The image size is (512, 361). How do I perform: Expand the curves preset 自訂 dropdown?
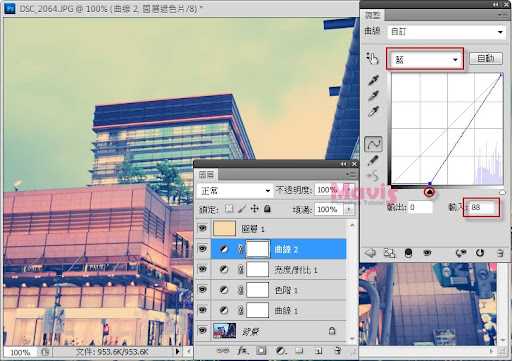click(446, 32)
